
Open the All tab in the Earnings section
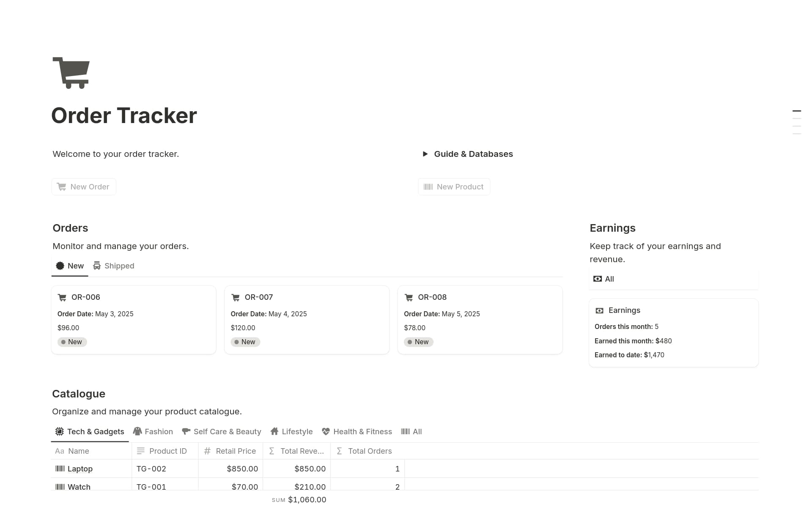click(x=604, y=279)
